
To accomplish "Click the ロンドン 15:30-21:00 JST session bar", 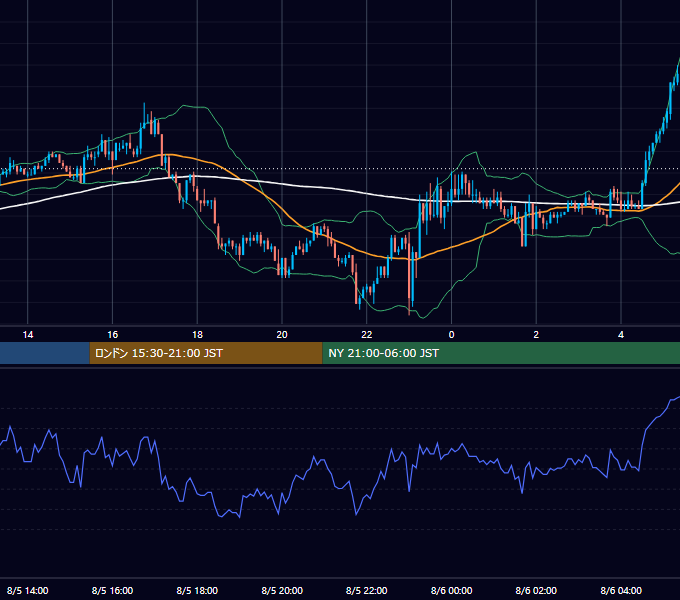I will (x=206, y=353).
